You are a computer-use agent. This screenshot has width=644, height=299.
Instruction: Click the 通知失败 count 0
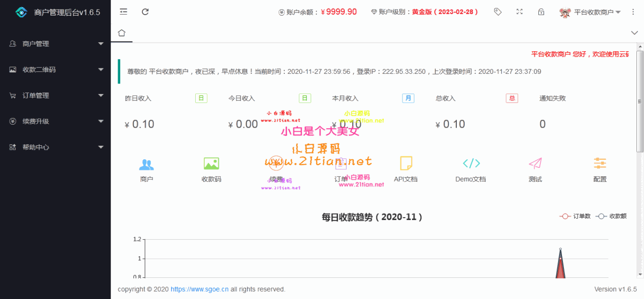coord(542,124)
